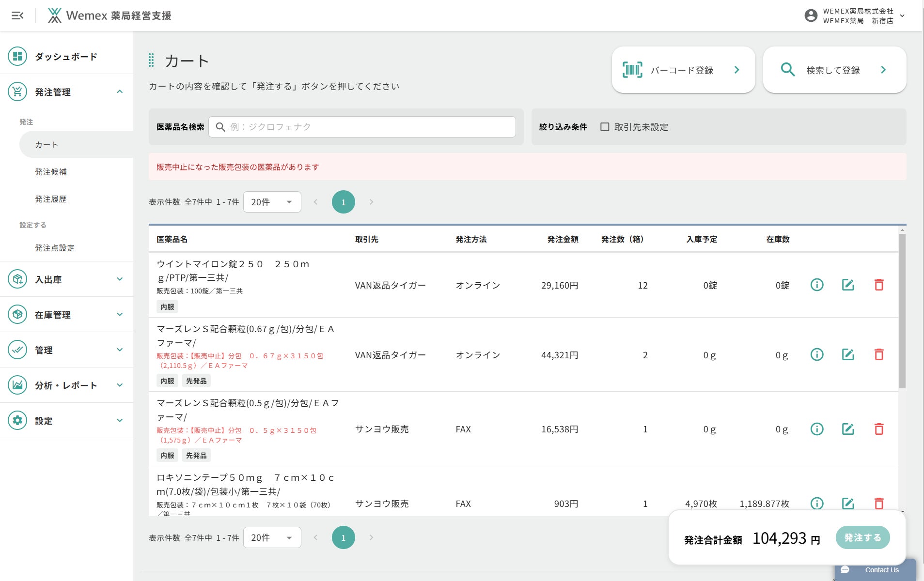Screen dimensions: 924x581
Task: Show info for ウイントマイロン錠 row
Action: [817, 285]
